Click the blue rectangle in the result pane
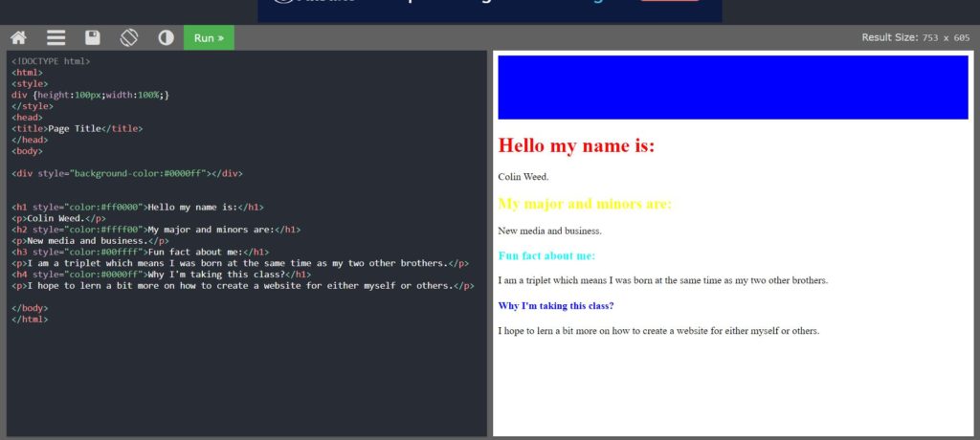The height and width of the screenshot is (440, 980). pyautogui.click(x=733, y=87)
